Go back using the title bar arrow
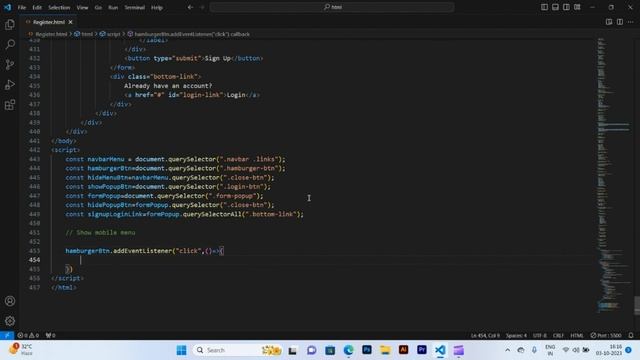Image resolution: width=640 pixels, height=360 pixels. 190,7
